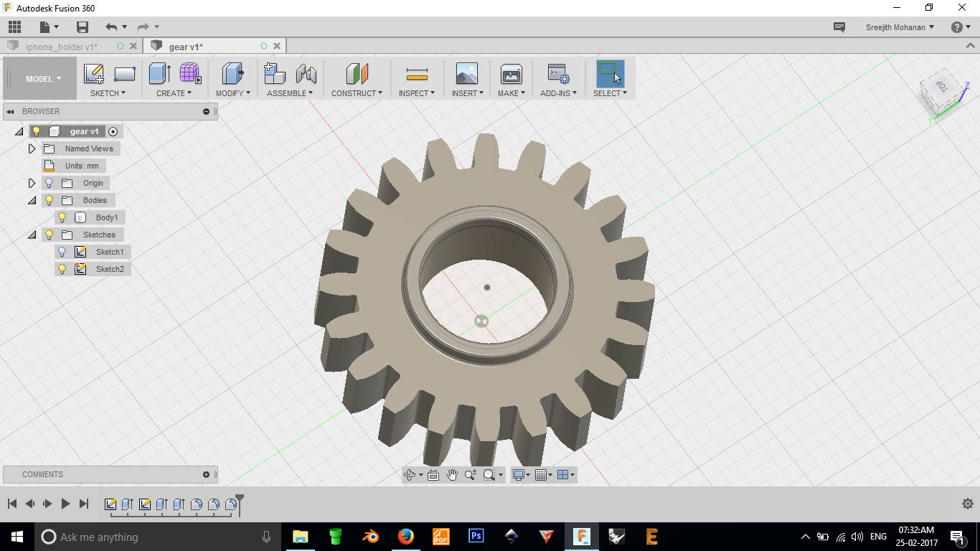Expand the Origin tree node

(x=32, y=183)
